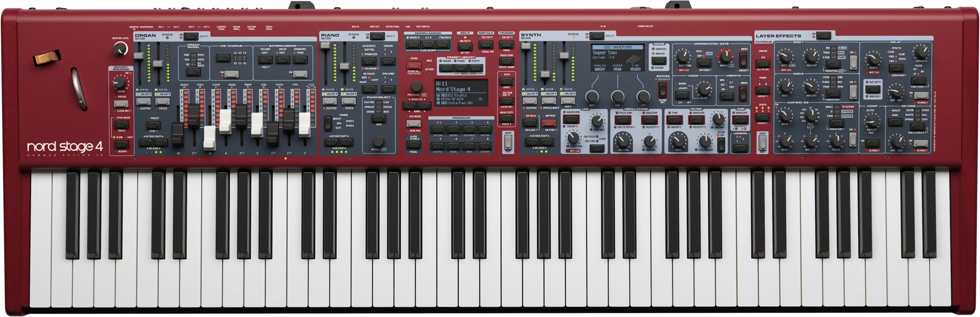Click the wooden pitch stick

(x=47, y=58)
